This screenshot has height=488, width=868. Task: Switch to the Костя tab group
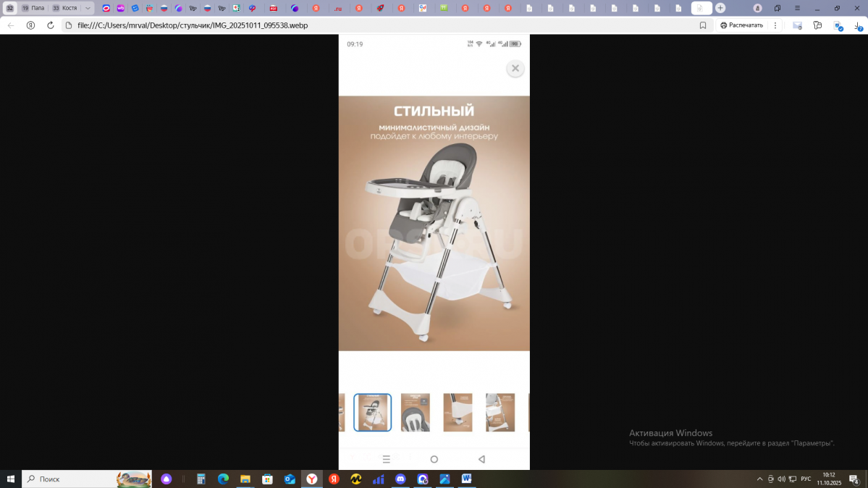point(64,8)
